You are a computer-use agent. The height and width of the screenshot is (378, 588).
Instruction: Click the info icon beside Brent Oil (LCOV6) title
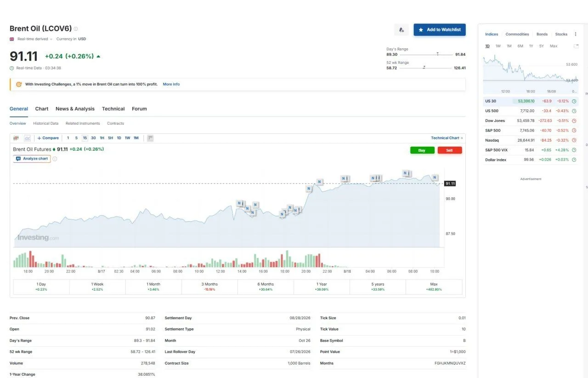[x=76, y=29]
